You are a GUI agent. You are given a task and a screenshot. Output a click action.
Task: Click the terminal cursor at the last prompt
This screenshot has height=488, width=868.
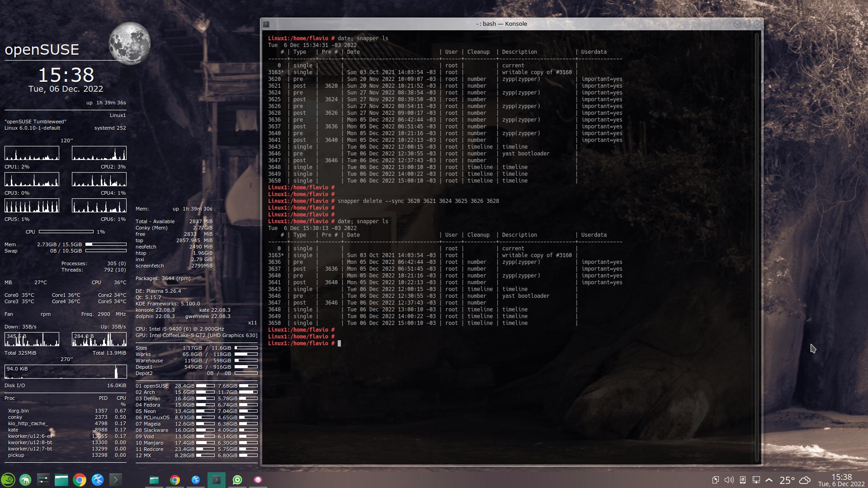(x=340, y=343)
